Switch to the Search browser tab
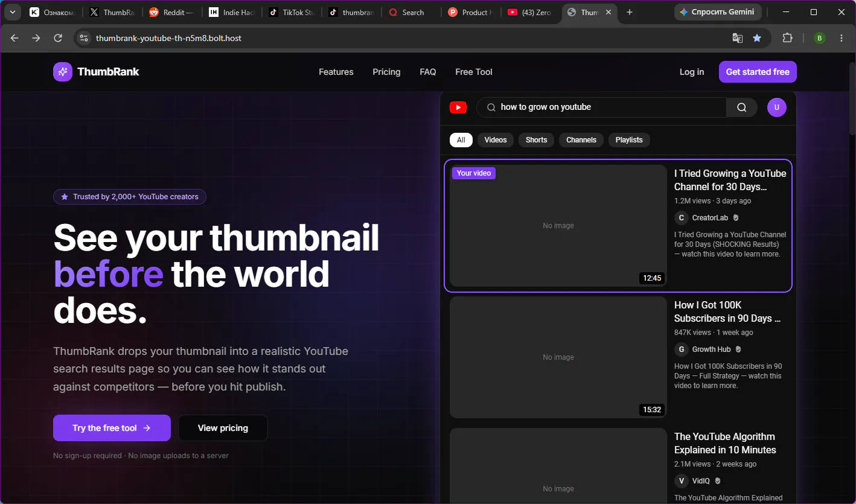The width and height of the screenshot is (856, 504). coord(412,12)
